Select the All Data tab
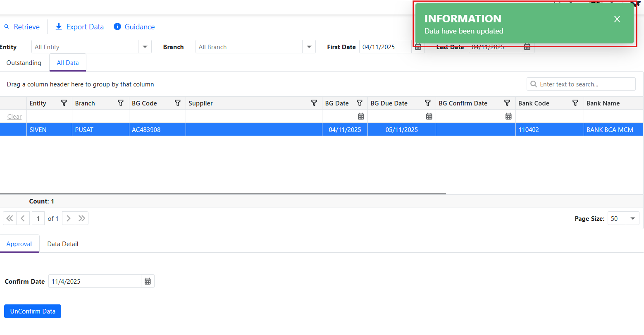Viewport: 644px width, 335px height. pyautogui.click(x=68, y=63)
